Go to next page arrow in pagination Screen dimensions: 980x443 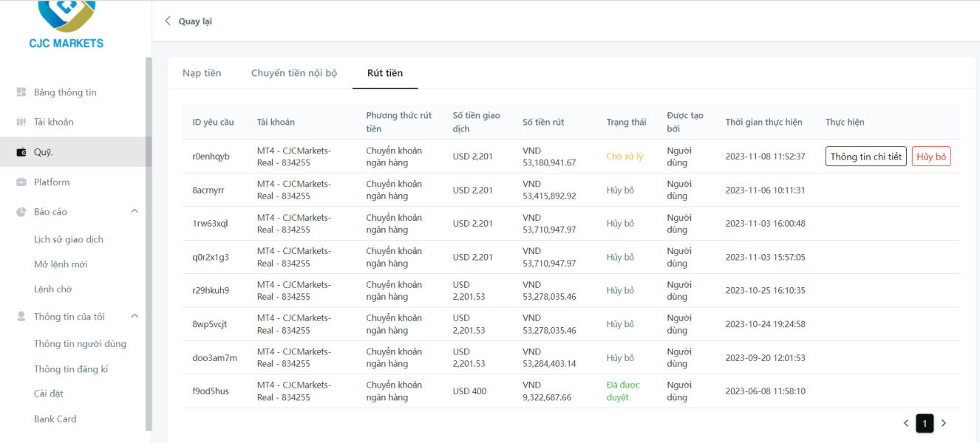click(x=943, y=423)
